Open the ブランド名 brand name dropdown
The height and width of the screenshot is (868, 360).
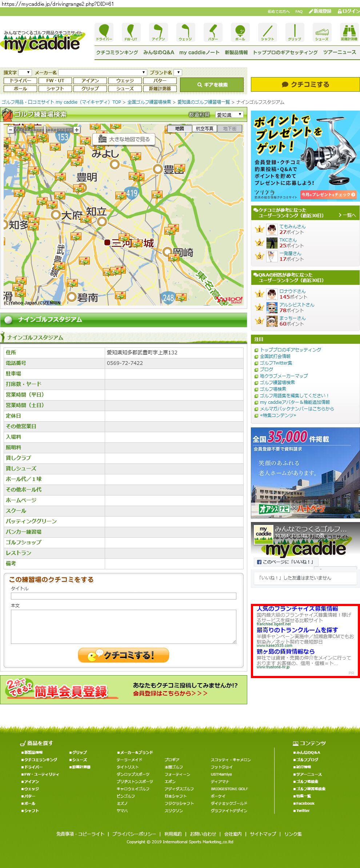177,72
